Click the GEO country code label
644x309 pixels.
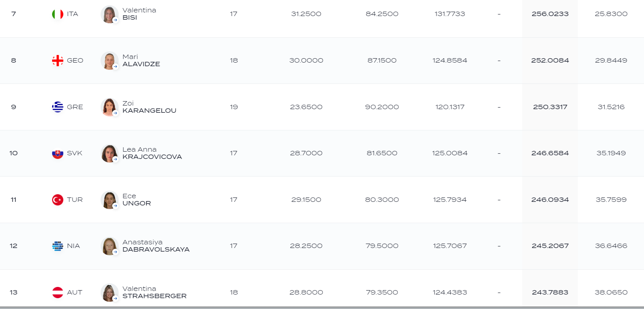click(x=75, y=61)
